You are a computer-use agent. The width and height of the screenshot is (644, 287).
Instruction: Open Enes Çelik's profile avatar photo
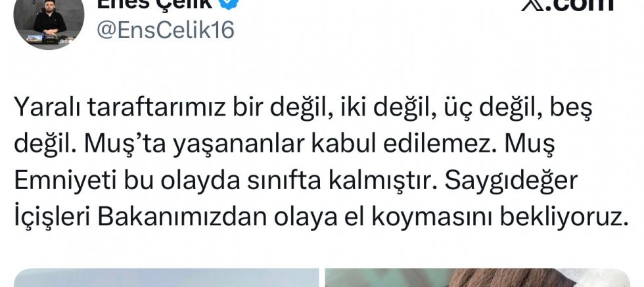coord(49,23)
